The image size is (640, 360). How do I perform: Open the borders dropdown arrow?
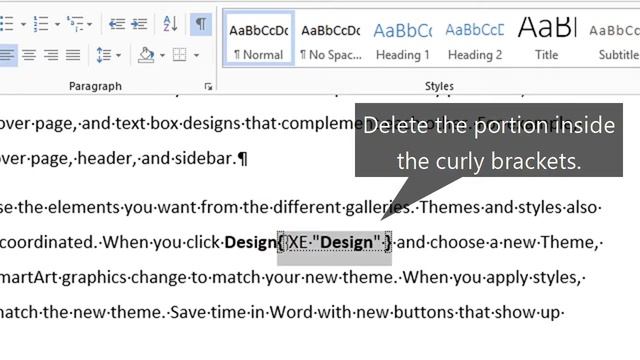point(196,55)
